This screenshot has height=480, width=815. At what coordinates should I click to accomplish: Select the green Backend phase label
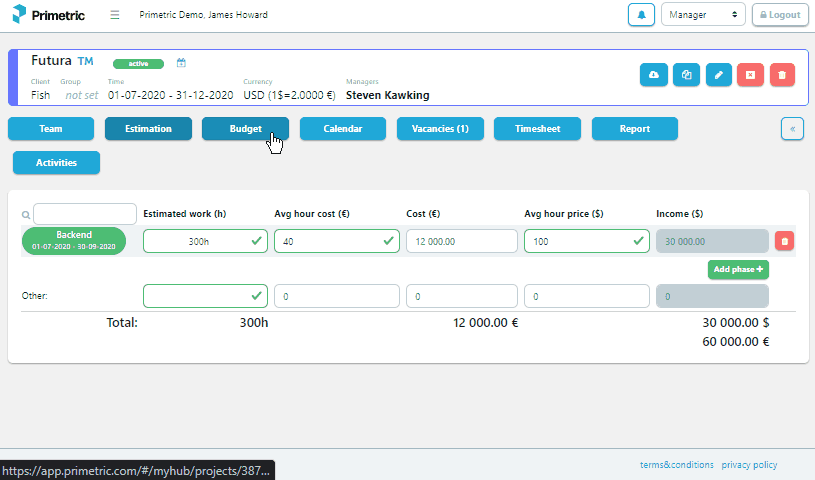pos(74,241)
